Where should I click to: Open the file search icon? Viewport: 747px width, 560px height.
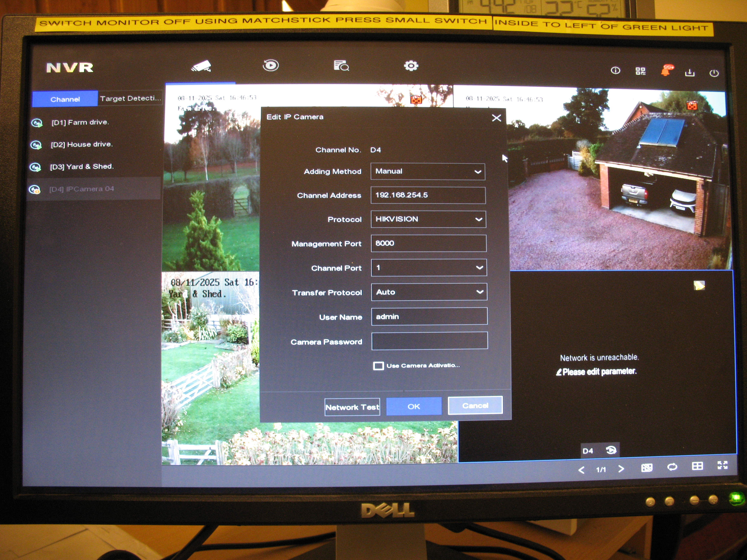click(x=341, y=65)
